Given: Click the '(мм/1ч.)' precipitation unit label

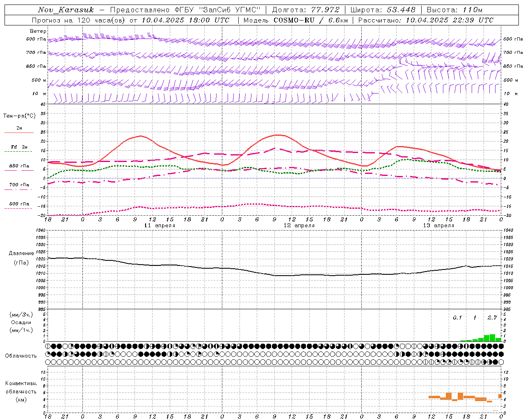Looking at the screenshot, I should 21,330.
